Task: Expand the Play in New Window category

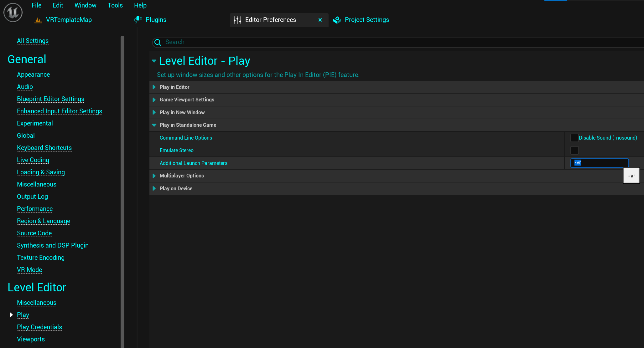Action: pos(154,112)
